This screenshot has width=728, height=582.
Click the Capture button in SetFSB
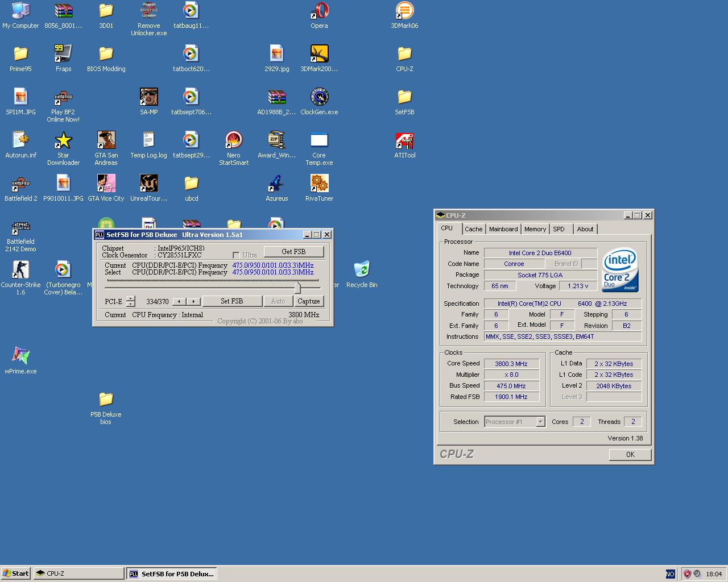point(309,301)
